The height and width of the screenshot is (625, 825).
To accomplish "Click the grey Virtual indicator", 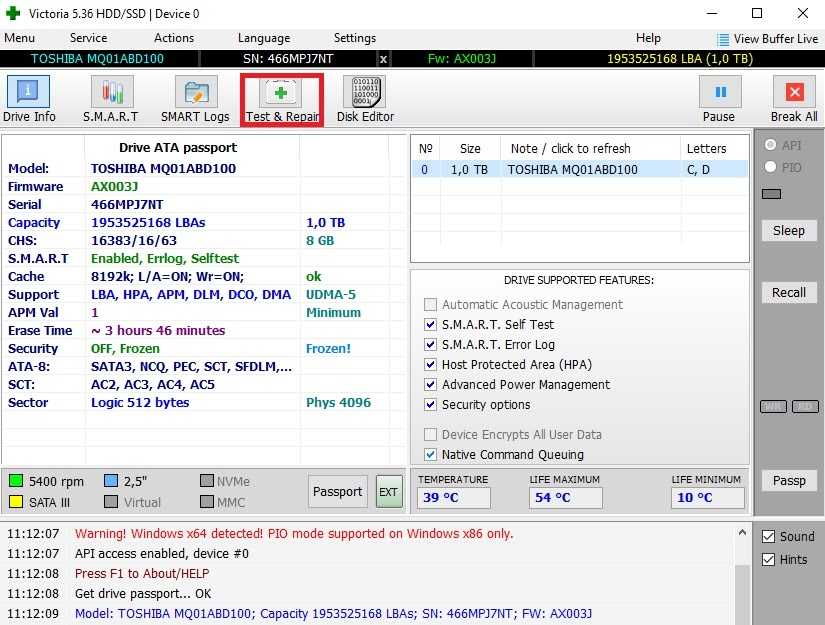I will click(110, 502).
